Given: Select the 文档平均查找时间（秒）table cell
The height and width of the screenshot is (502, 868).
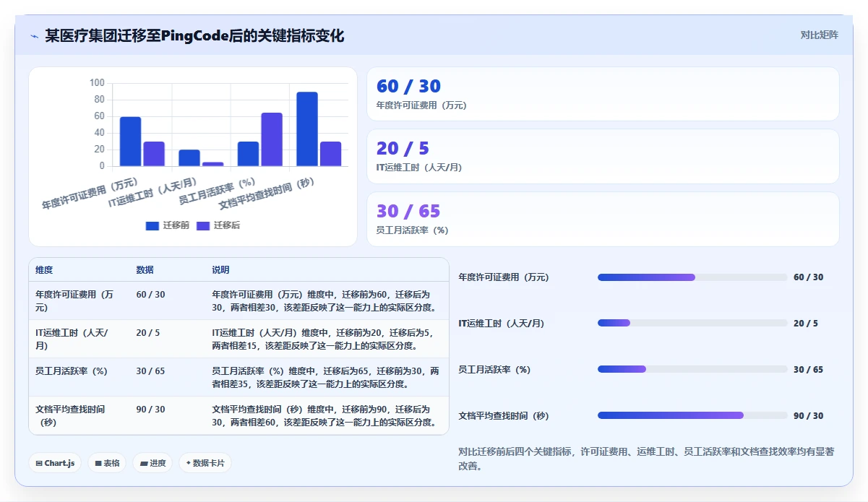Looking at the screenshot, I should click(80, 415).
